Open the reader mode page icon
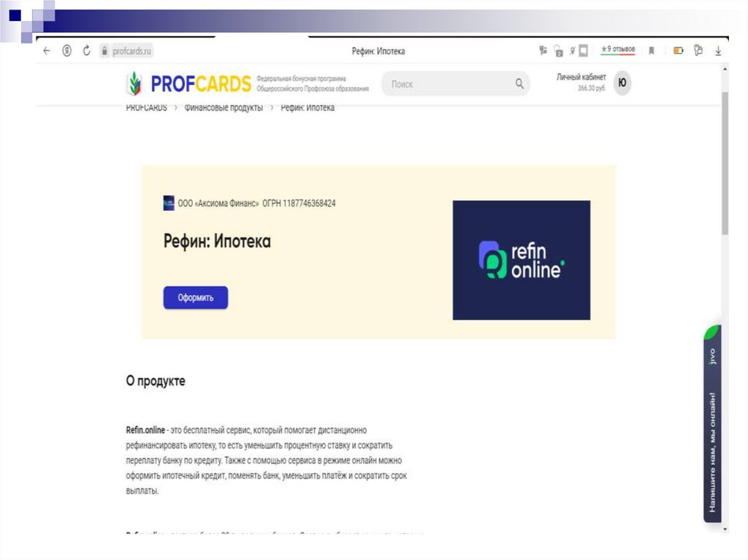The width and height of the screenshot is (748, 560). coord(583,50)
